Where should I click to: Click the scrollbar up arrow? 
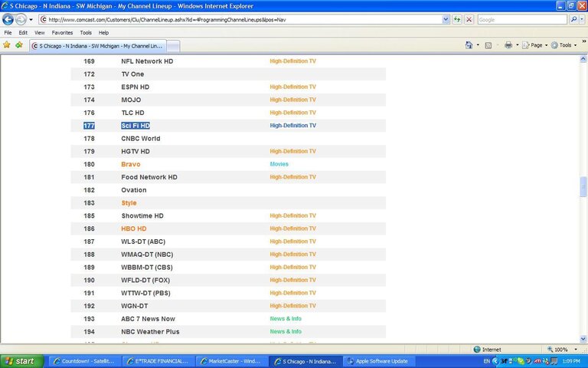(583, 58)
